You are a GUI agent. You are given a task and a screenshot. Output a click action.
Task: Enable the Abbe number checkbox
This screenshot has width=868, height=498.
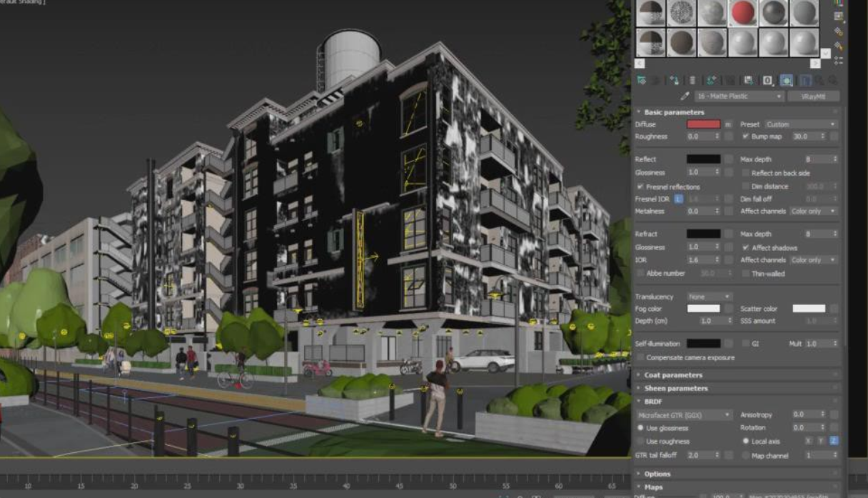click(x=640, y=274)
